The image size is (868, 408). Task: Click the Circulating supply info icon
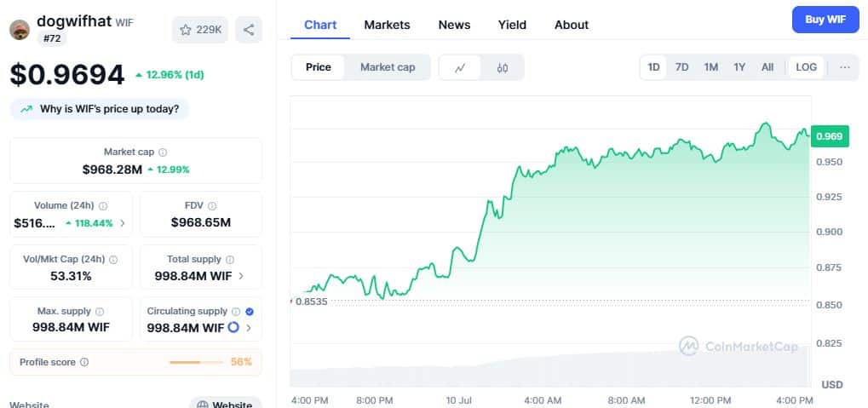click(x=236, y=312)
